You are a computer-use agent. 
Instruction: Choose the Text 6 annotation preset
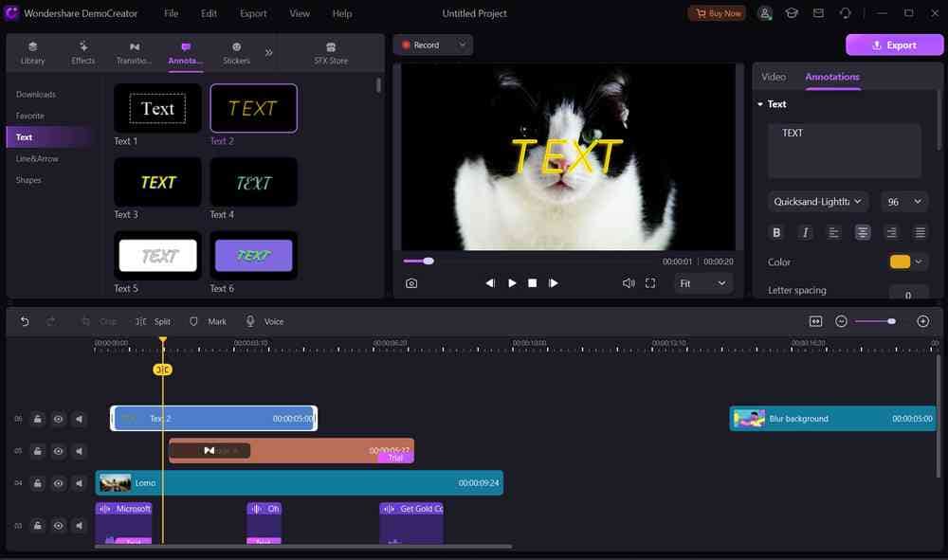pyautogui.click(x=253, y=256)
